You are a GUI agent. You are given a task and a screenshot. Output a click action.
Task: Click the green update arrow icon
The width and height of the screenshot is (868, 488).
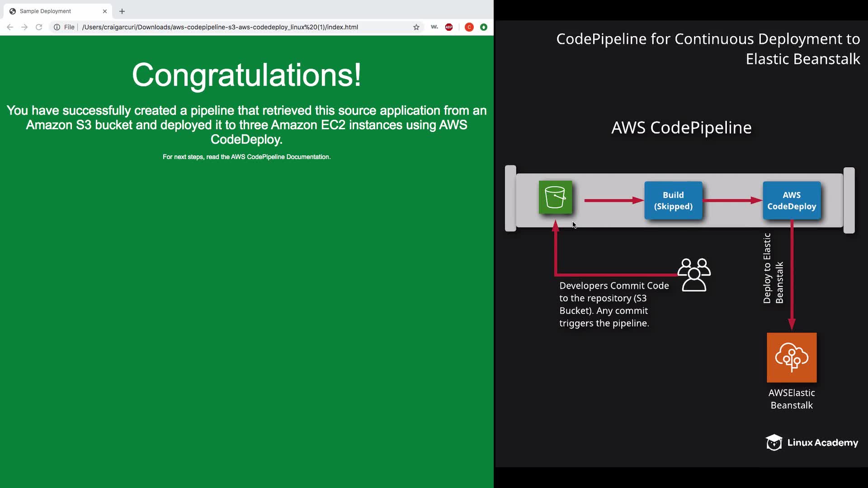coord(484,27)
